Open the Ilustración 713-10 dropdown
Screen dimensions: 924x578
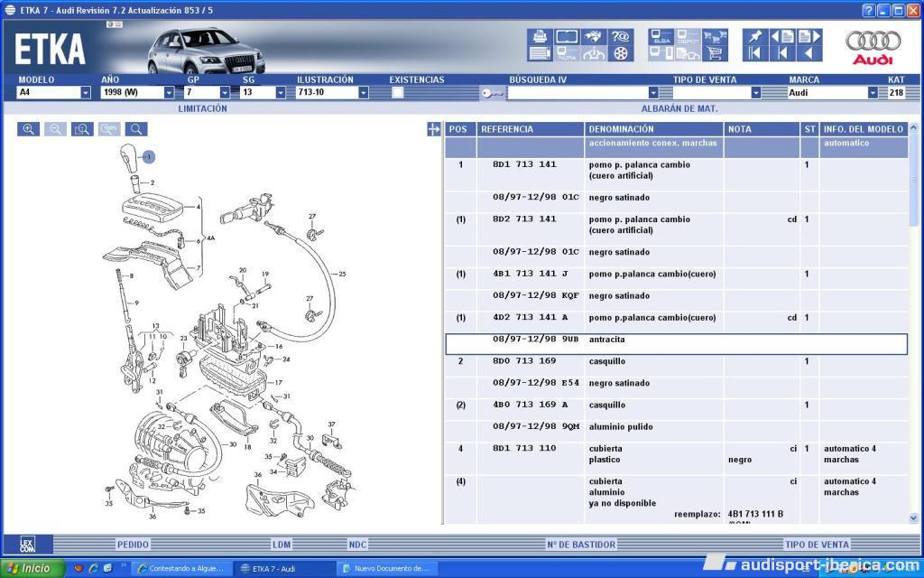[x=363, y=93]
